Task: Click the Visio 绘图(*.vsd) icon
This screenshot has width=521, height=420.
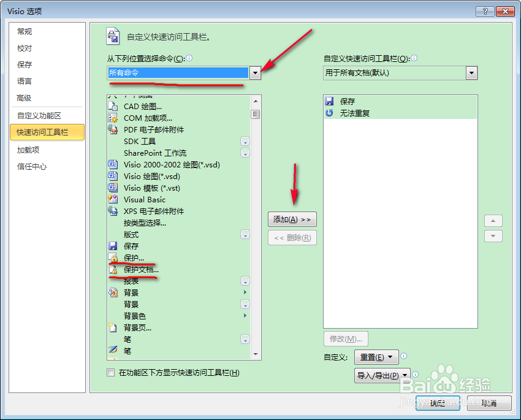Action: pos(113,176)
